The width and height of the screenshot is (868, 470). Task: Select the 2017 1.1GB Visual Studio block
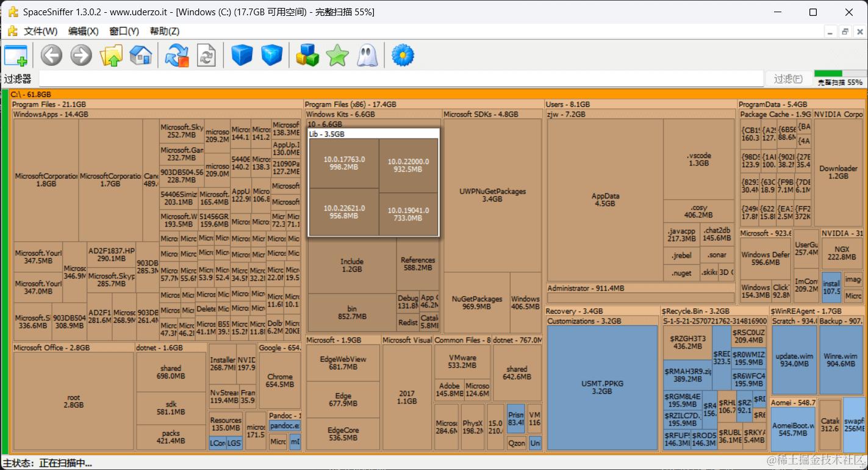coord(407,397)
